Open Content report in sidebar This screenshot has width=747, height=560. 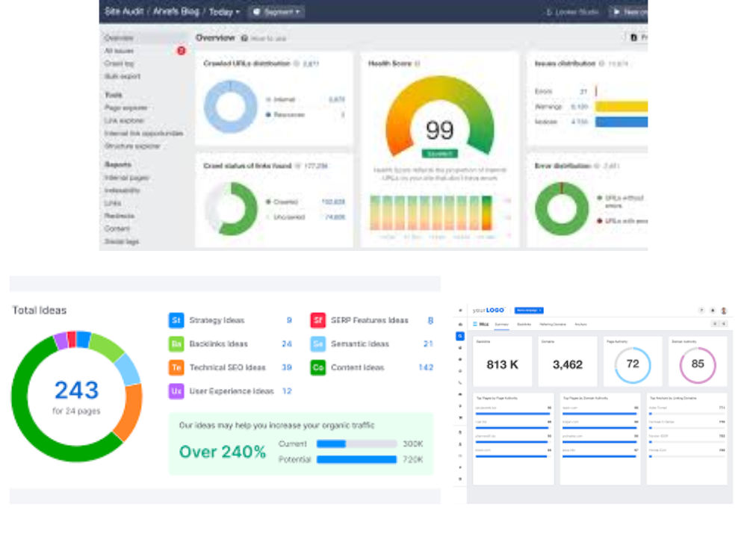pos(117,228)
